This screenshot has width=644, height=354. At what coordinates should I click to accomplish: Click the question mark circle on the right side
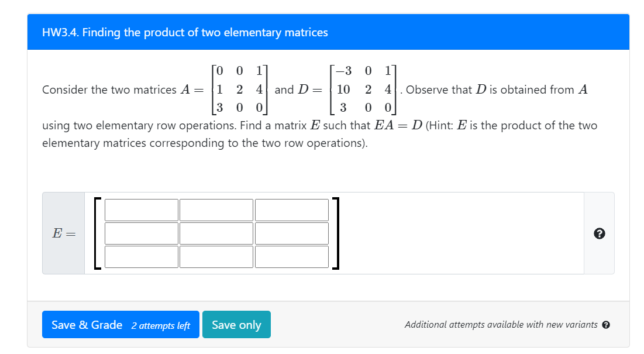598,233
